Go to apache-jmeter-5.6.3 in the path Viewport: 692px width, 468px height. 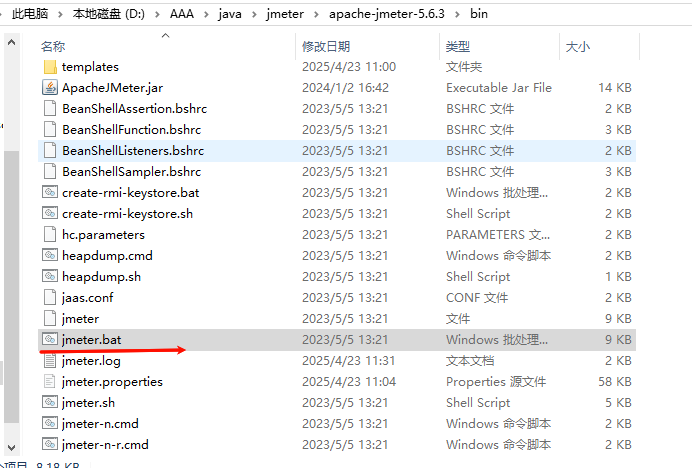coord(387,14)
